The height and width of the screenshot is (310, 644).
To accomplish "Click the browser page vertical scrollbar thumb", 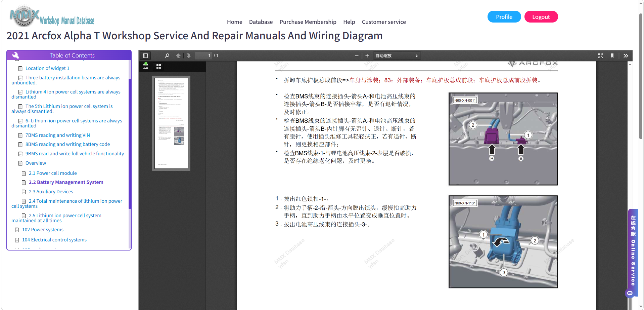I will [641, 76].
